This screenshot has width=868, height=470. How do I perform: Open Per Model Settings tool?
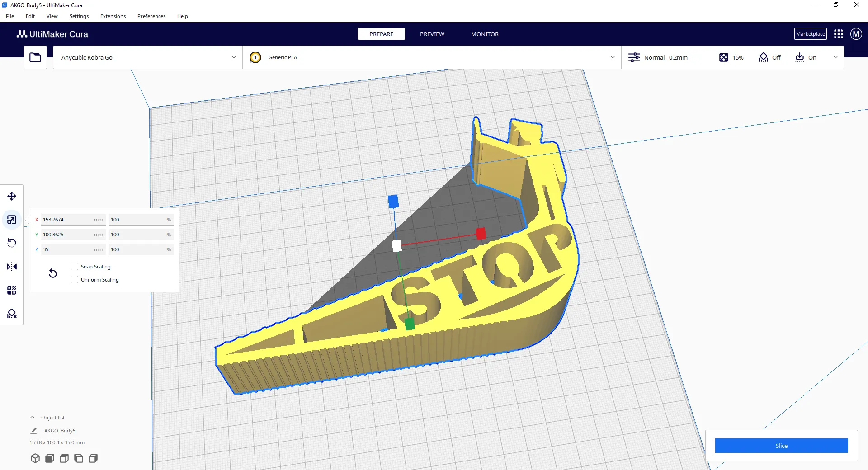(12, 290)
